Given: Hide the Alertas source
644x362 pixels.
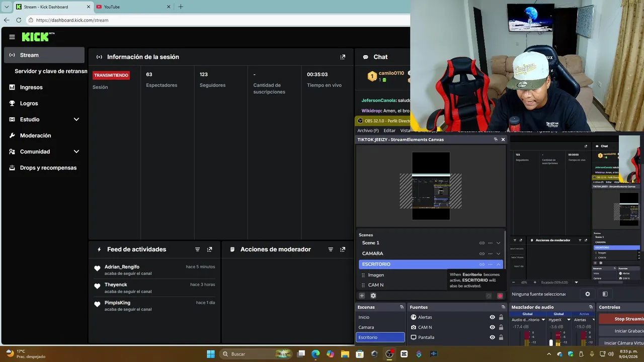Looking at the screenshot, I should [492, 317].
